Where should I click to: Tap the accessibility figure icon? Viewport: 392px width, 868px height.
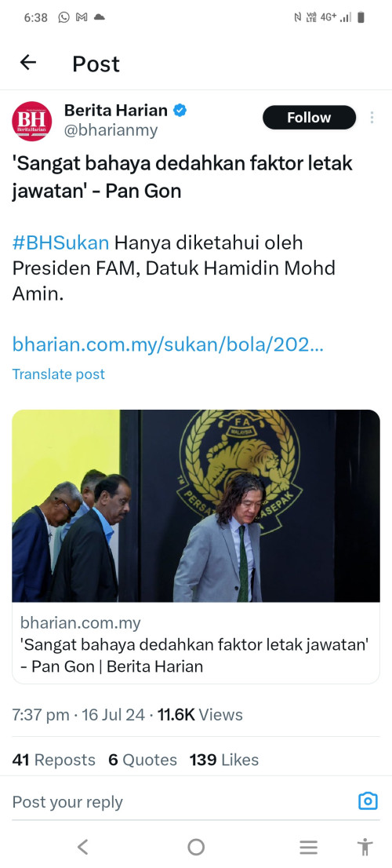point(365,847)
